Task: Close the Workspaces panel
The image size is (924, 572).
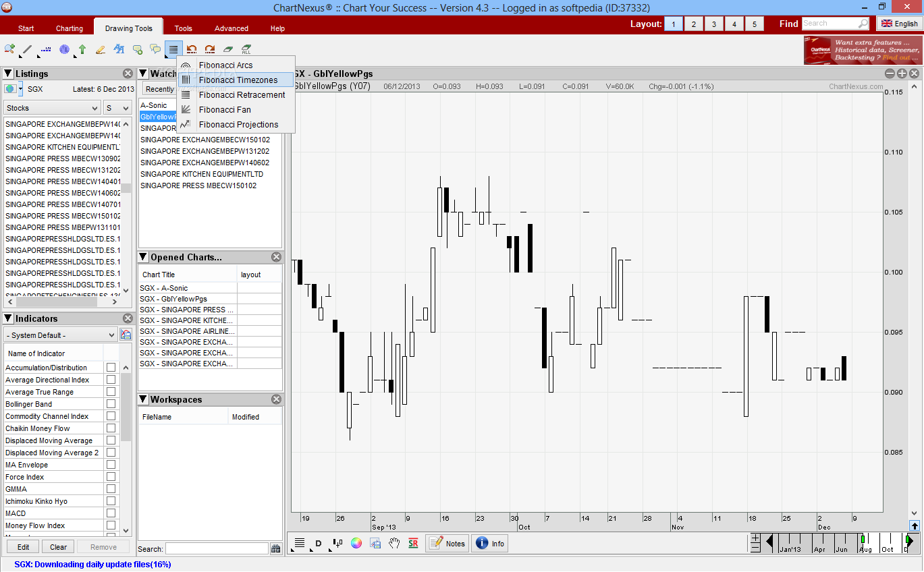Action: point(276,399)
